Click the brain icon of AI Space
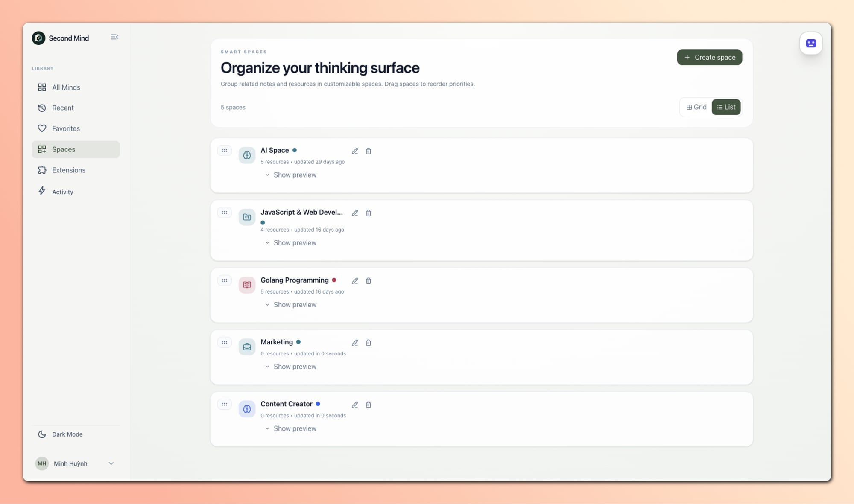 pyautogui.click(x=247, y=155)
